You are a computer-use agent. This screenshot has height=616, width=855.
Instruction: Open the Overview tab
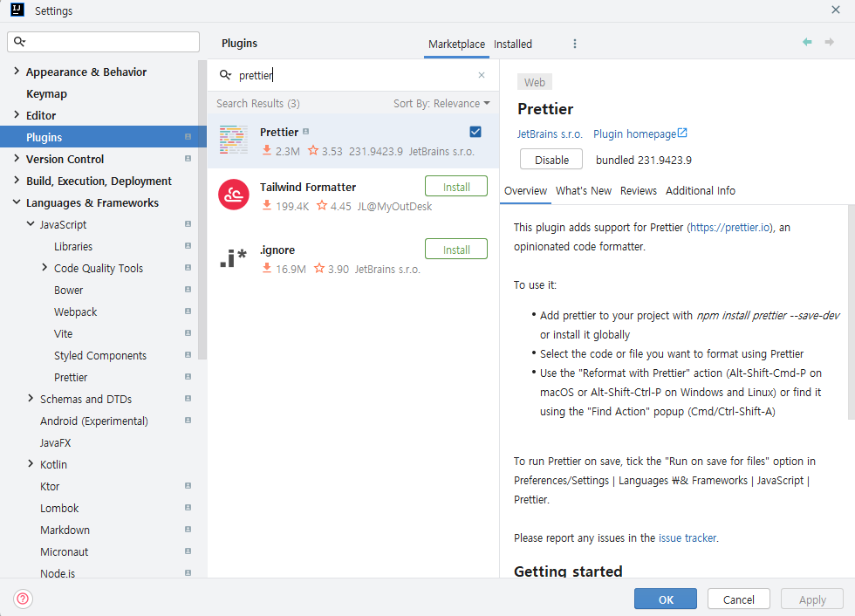(525, 191)
